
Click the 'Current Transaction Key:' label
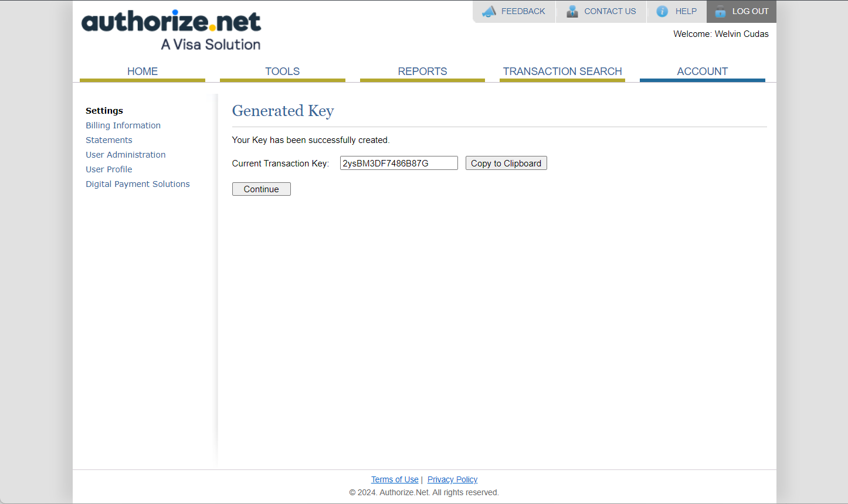coord(280,164)
